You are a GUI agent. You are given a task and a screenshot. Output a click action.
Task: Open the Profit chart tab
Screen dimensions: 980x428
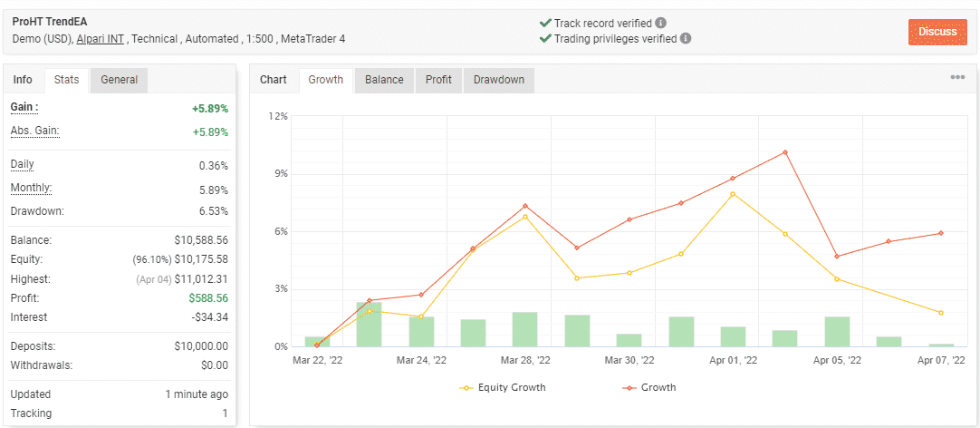[438, 80]
